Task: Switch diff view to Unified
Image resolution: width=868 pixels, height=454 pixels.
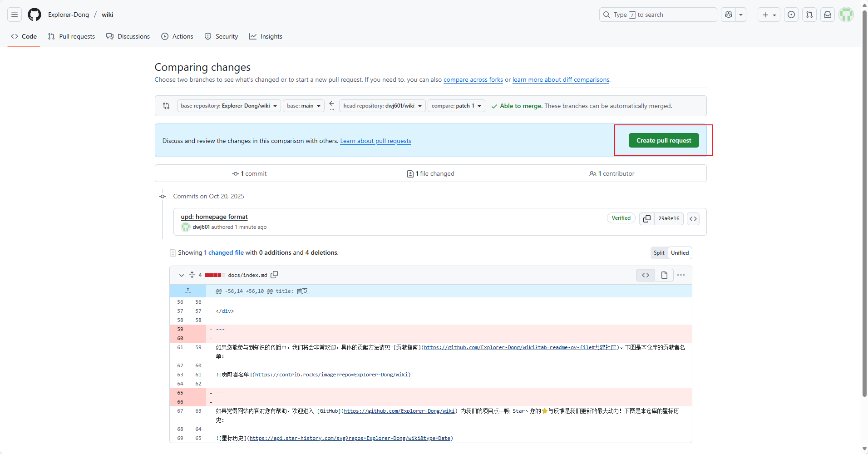Action: click(x=680, y=253)
